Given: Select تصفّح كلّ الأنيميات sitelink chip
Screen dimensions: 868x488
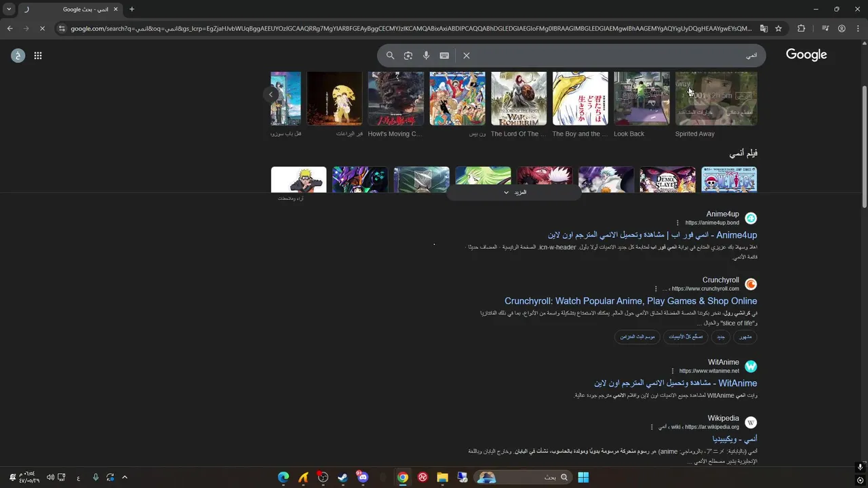Looking at the screenshot, I should [x=686, y=337].
